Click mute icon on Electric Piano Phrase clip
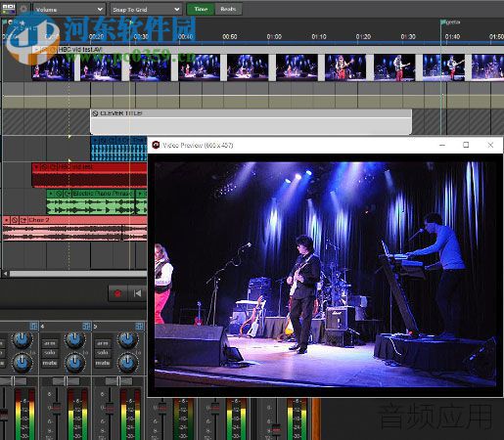504x440 pixels. tap(59, 194)
